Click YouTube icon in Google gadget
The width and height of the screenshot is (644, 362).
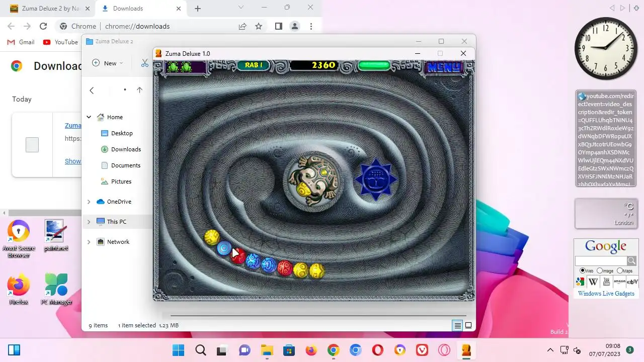tap(606, 282)
